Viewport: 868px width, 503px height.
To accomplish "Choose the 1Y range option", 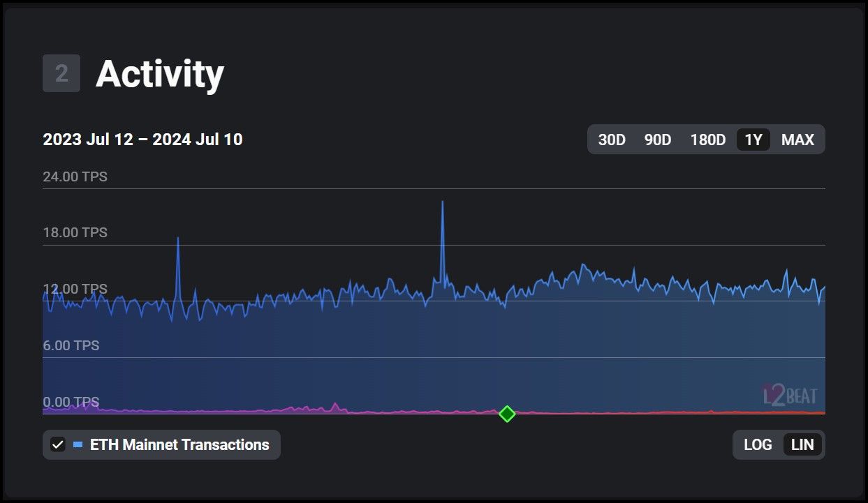I will click(753, 140).
